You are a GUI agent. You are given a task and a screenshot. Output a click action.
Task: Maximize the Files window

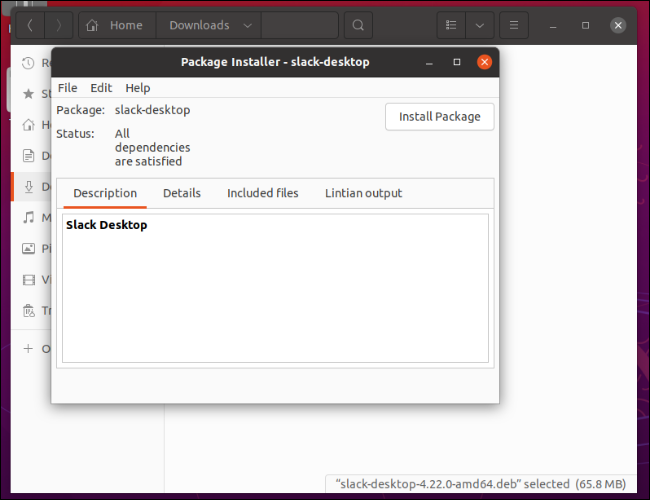(x=585, y=25)
